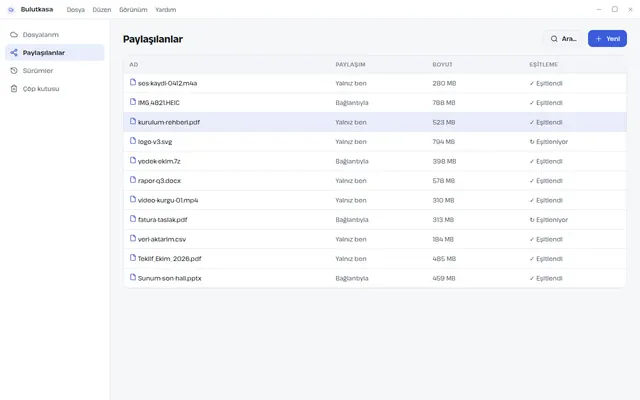
Task: Open Sürümler history icon
Action: [x=14, y=71]
